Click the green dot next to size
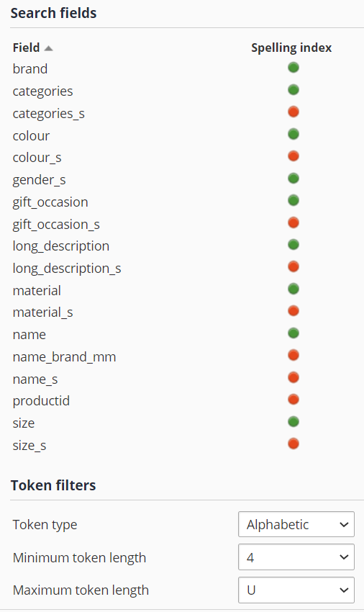The width and height of the screenshot is (364, 612). pyautogui.click(x=294, y=421)
